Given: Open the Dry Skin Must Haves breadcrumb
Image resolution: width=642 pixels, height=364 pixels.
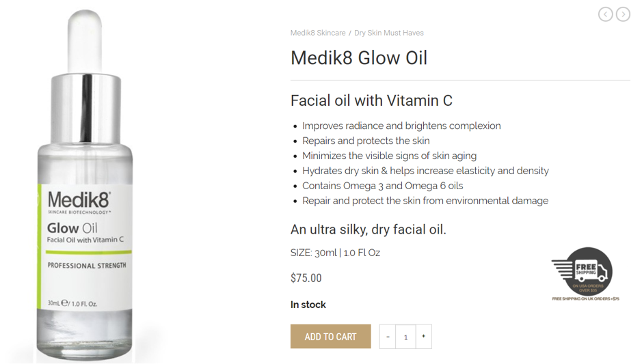Looking at the screenshot, I should 389,33.
